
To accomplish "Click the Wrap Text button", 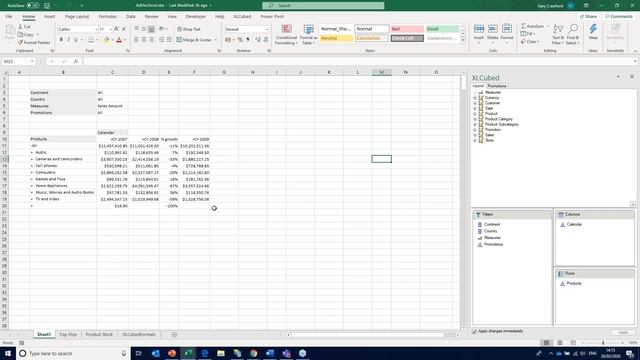I will [x=189, y=29].
